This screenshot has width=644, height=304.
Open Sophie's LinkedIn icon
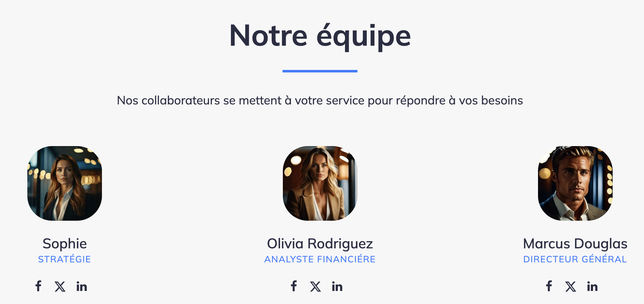[x=82, y=286]
